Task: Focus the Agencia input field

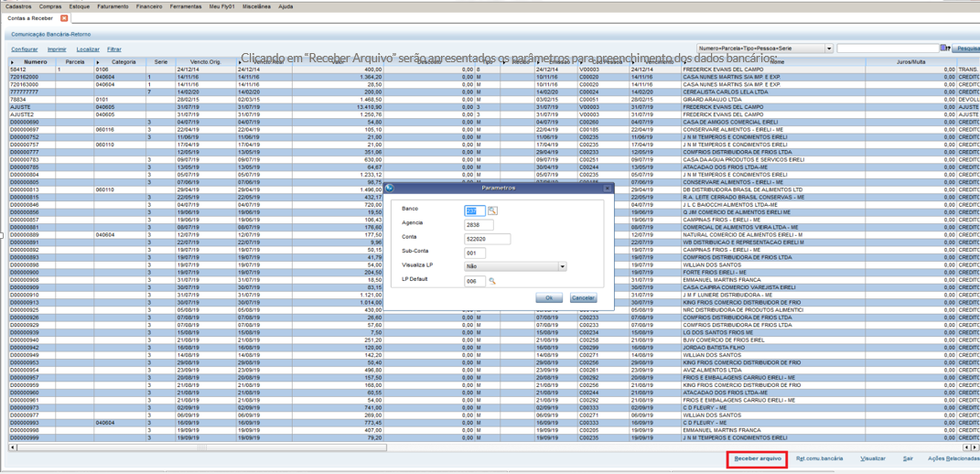Action: (x=479, y=225)
